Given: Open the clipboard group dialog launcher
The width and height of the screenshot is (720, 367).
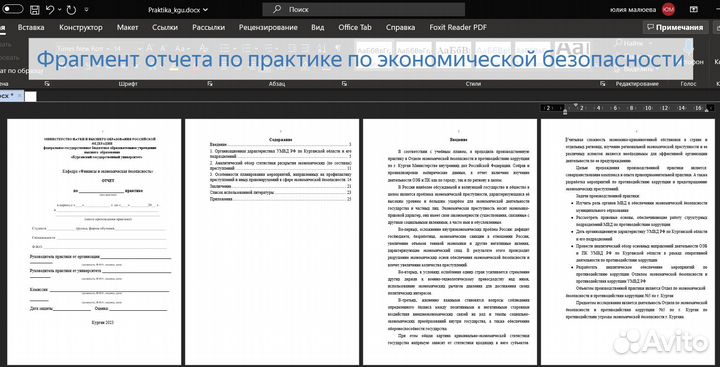Looking at the screenshot, I should (x=47, y=84).
